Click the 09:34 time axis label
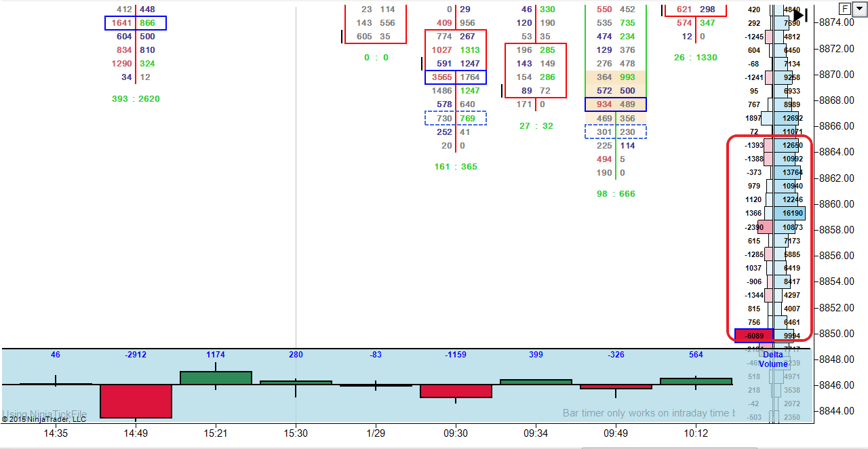868x449 pixels. 536,433
